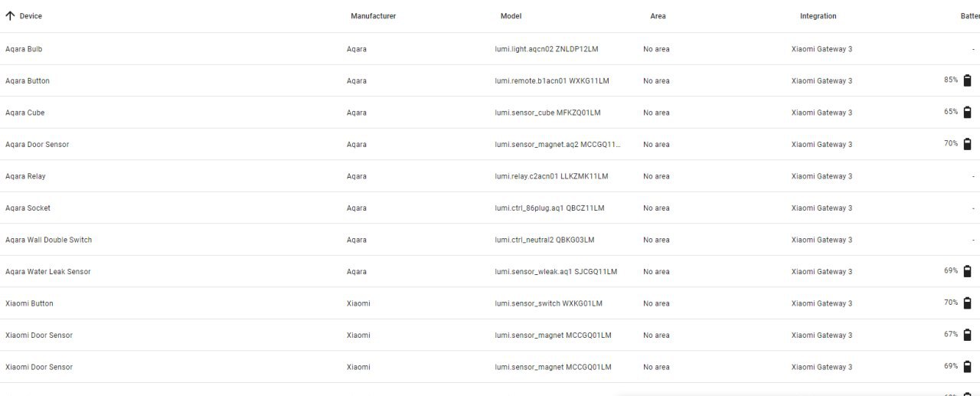Open the Aqara Bulb device

click(x=490, y=49)
